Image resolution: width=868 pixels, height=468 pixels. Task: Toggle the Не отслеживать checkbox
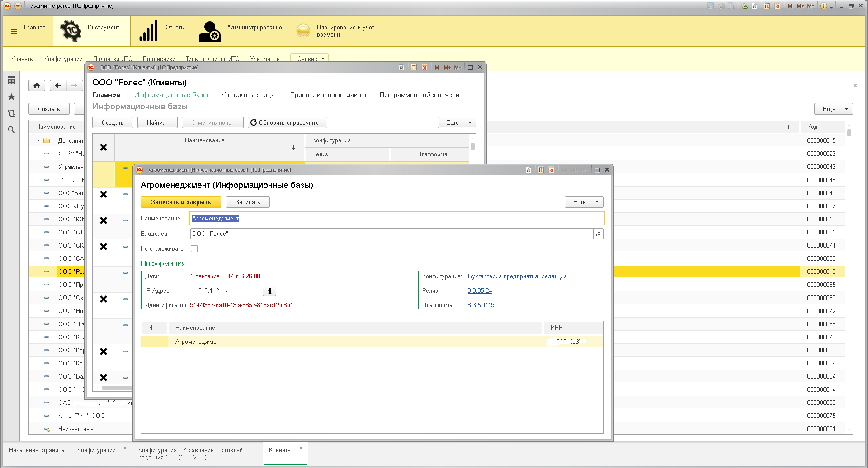(194, 248)
